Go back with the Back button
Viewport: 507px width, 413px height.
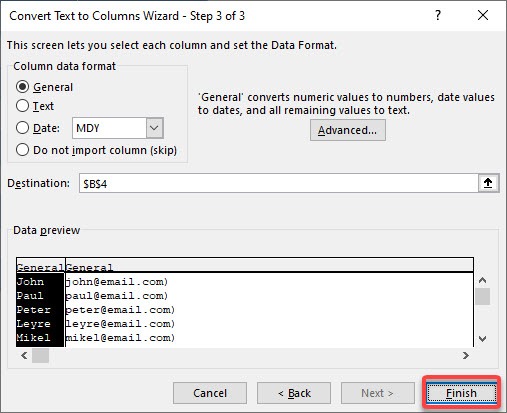tap(294, 393)
